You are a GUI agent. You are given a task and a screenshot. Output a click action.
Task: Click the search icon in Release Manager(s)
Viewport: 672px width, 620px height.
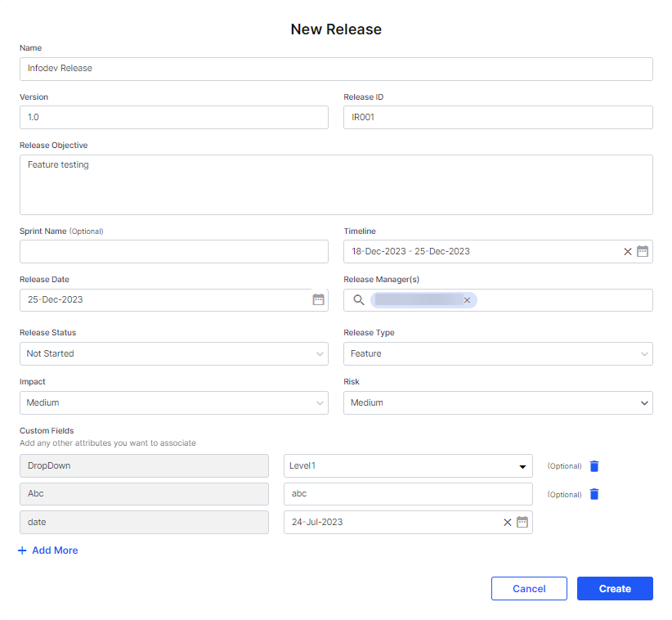[357, 299]
